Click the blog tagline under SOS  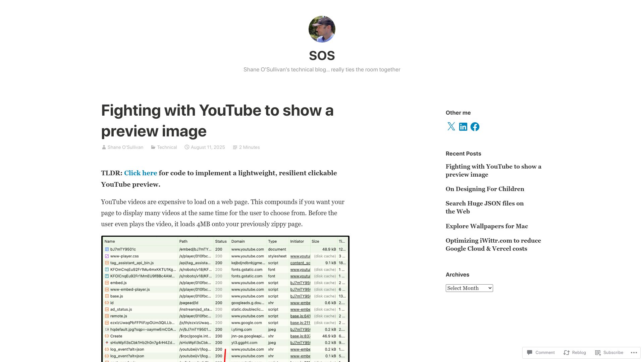322,69
